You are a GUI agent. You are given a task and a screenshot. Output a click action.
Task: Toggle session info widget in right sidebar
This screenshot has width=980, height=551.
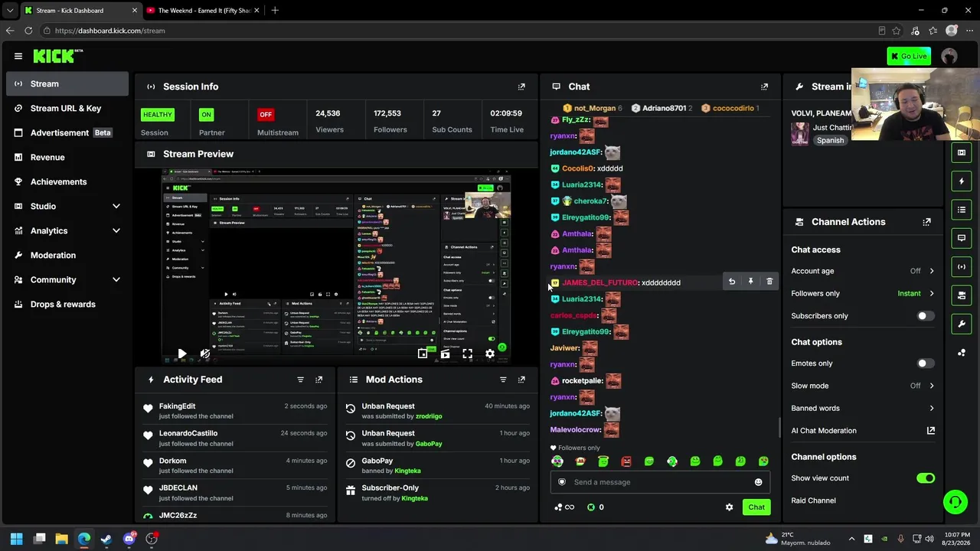pyautogui.click(x=962, y=266)
